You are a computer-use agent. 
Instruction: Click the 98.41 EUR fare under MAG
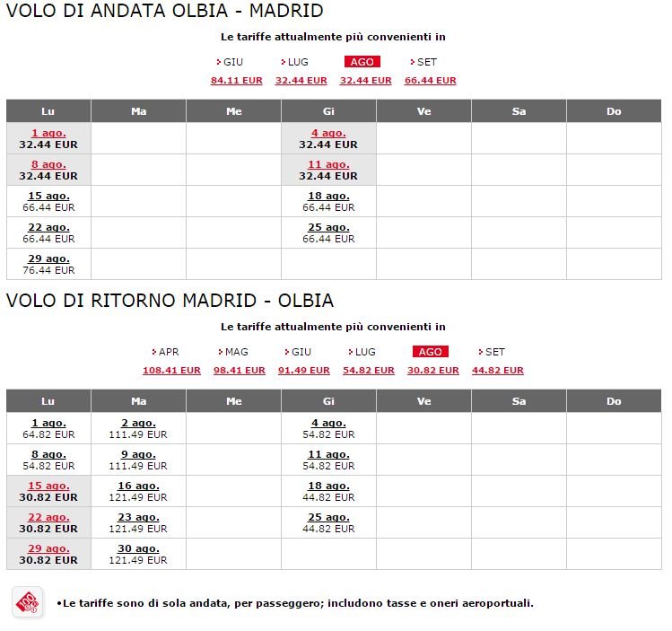(240, 370)
